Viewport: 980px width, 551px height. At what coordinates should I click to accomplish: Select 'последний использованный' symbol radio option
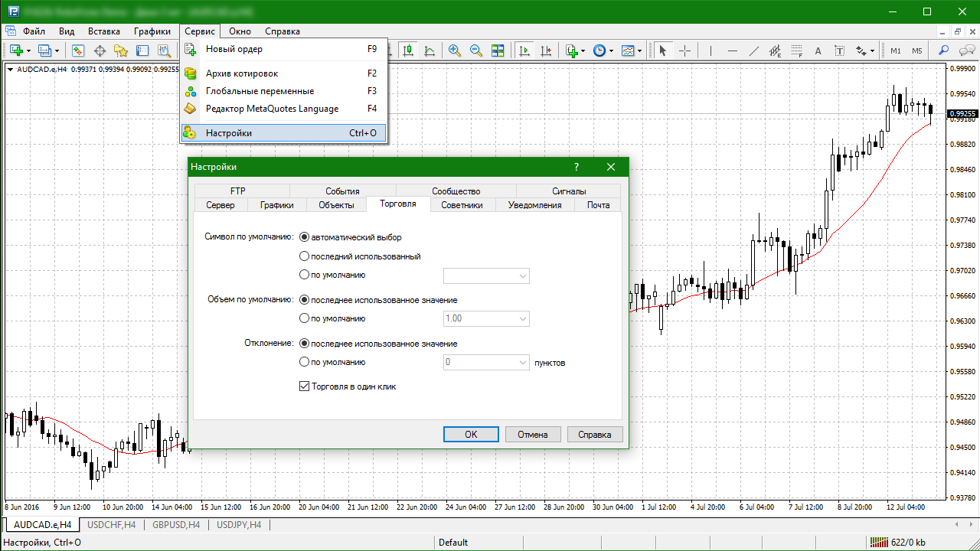(x=305, y=256)
